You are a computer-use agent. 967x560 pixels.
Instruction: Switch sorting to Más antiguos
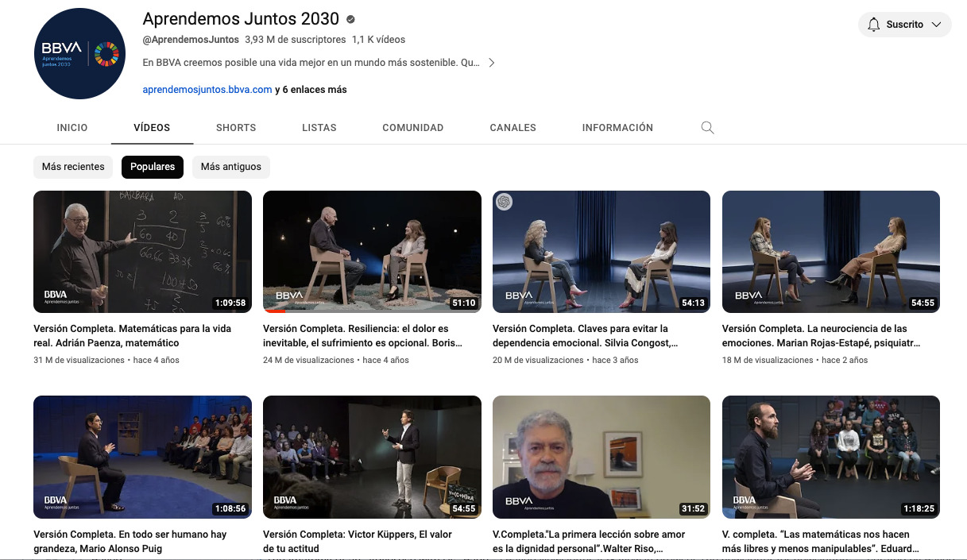click(230, 167)
